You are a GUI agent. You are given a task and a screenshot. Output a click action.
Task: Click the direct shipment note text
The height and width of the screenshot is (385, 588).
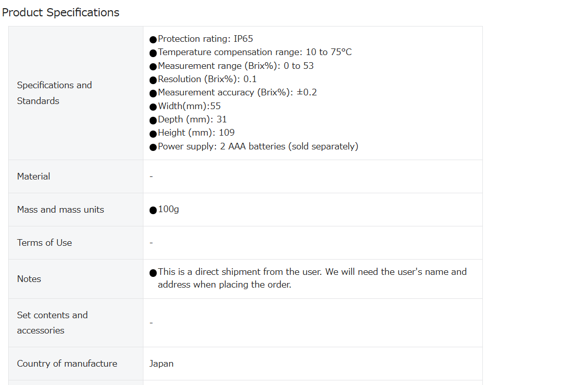click(312, 278)
